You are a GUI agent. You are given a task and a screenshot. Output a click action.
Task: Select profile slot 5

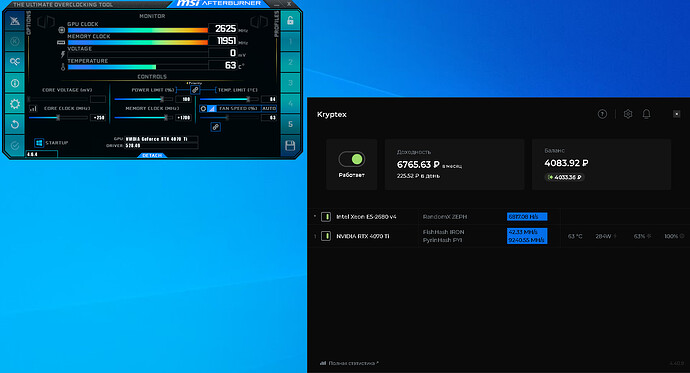tap(290, 124)
